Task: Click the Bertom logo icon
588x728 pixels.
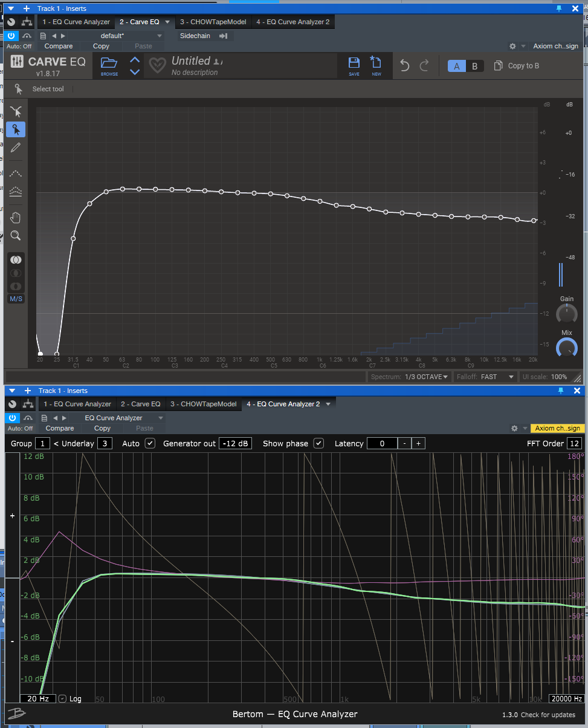Action: [x=18, y=714]
